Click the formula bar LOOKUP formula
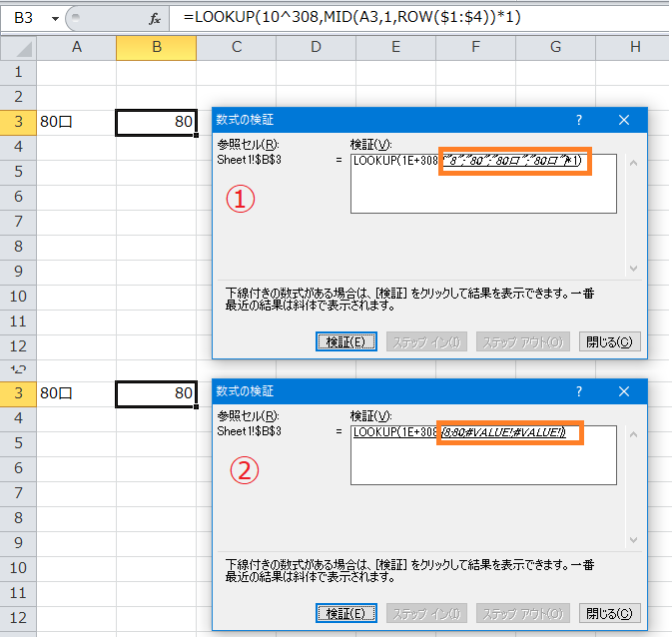This screenshot has width=672, height=637. click(x=351, y=17)
